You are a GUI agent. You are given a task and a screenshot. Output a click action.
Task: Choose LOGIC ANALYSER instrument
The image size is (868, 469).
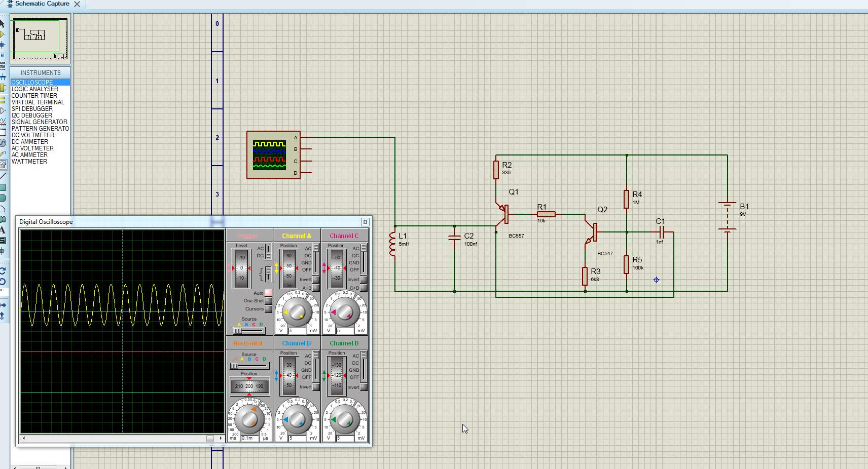[34, 89]
